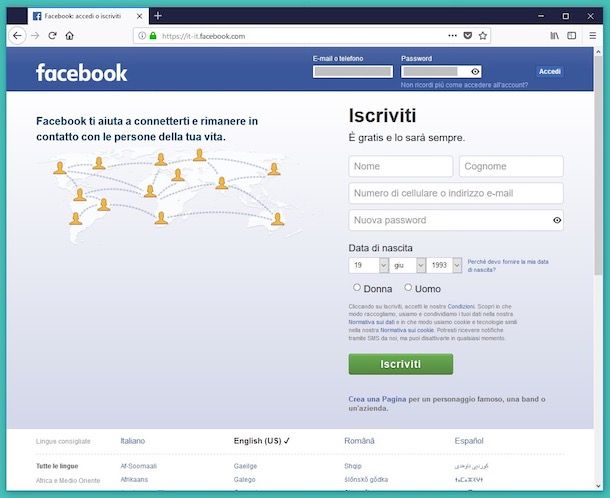610x498 pixels.
Task: Focus the Nome input field
Action: pos(401,166)
